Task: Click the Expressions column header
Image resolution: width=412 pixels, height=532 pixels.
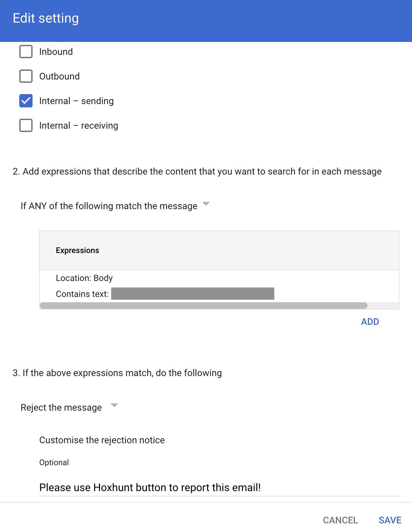Action: click(77, 250)
